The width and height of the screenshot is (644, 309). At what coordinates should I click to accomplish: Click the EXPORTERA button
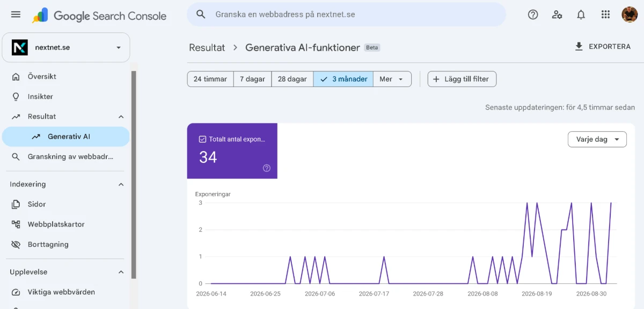(x=602, y=47)
